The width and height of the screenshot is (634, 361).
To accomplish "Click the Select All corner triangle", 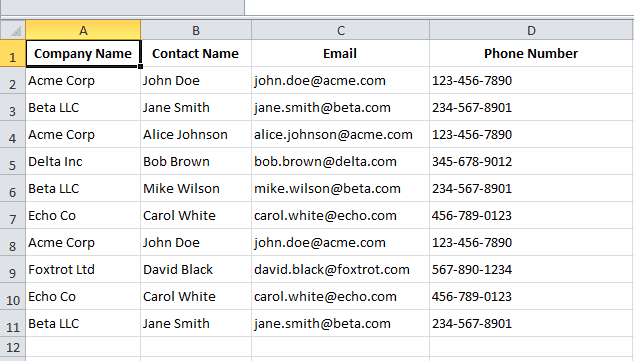I will pos(13,30).
